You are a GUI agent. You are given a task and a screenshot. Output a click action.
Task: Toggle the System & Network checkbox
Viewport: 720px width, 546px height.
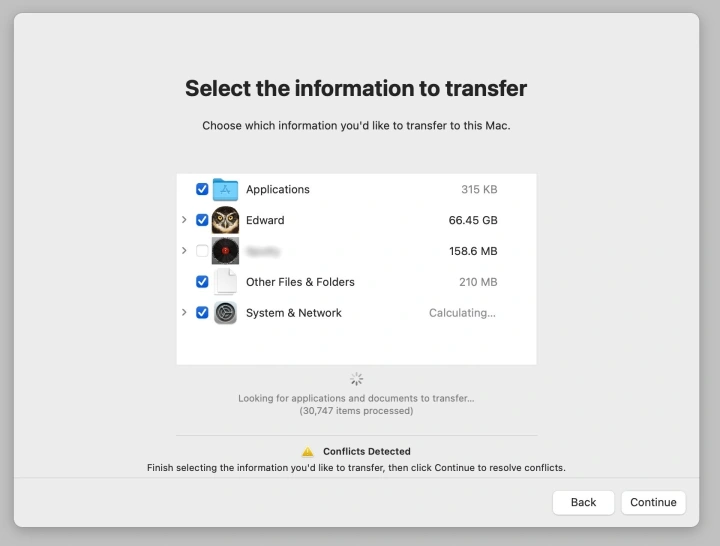[202, 313]
